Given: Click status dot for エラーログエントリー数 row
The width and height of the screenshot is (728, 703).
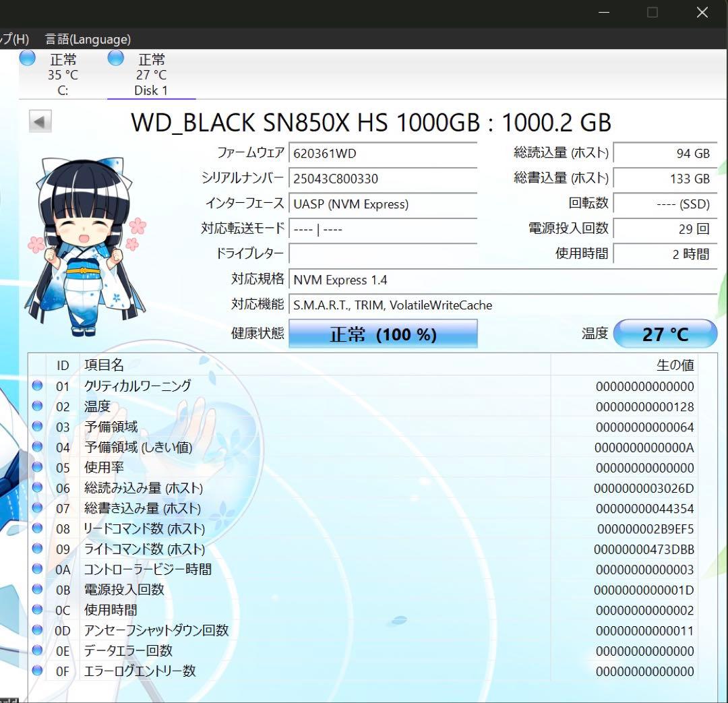Looking at the screenshot, I should [x=38, y=671].
